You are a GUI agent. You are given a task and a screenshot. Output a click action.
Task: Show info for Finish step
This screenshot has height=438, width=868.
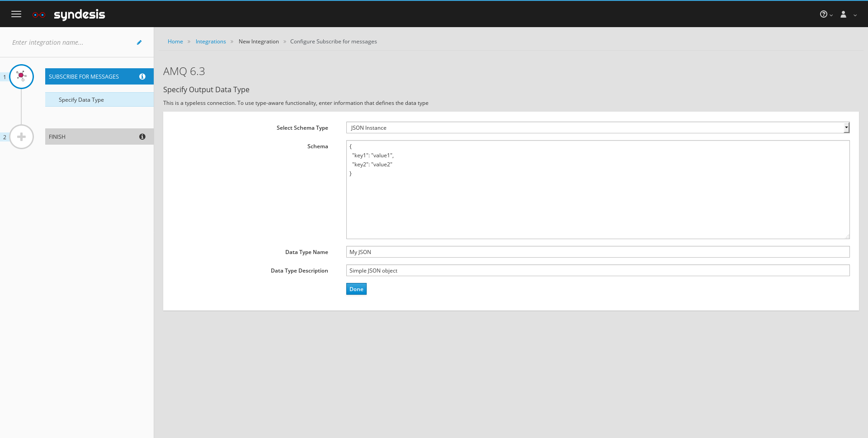[x=142, y=137]
